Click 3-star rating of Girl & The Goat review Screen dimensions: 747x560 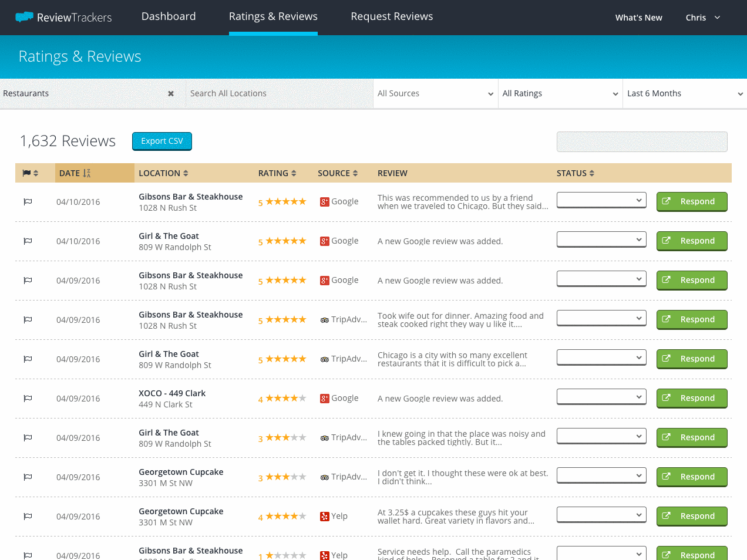point(282,438)
